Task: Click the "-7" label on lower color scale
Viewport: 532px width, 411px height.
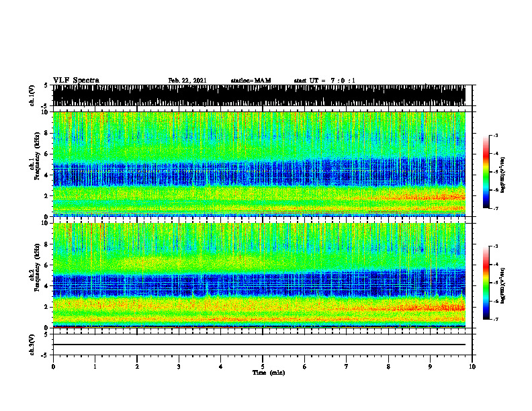Action: coord(496,319)
